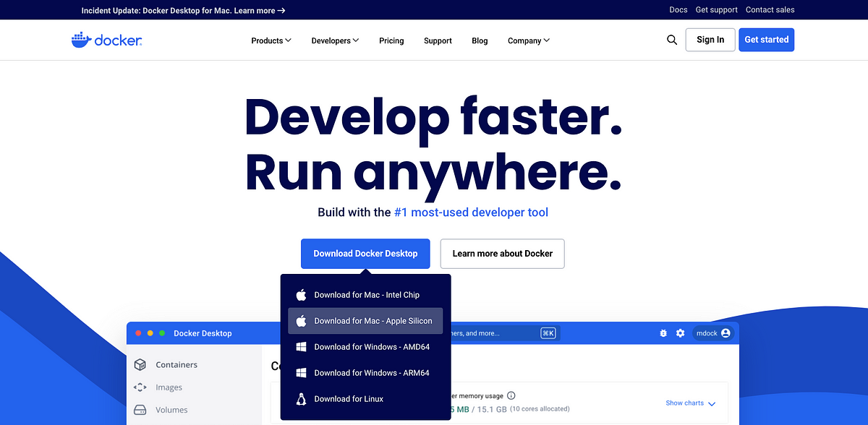
Task: Select Download for Mac - Apple Silicon
Action: click(365, 321)
